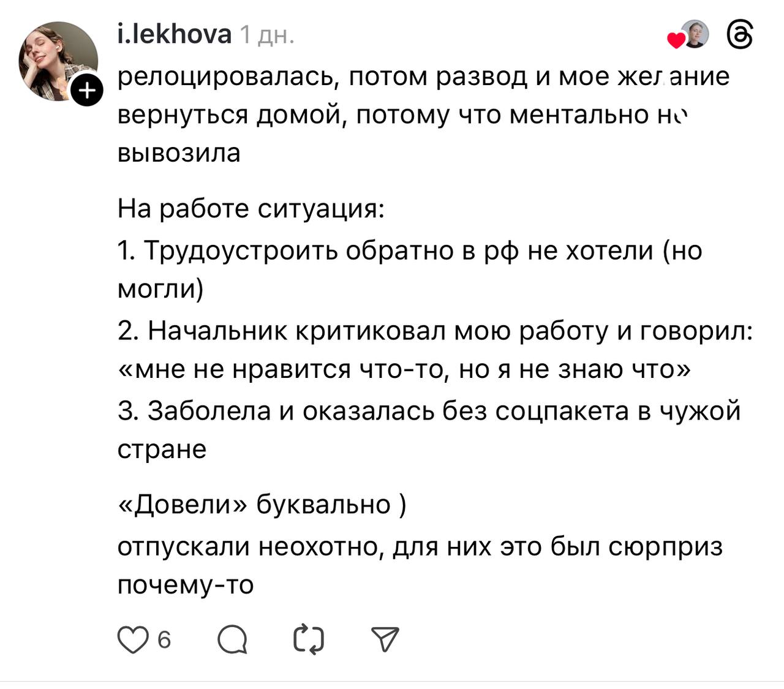The image size is (784, 689).
Task: Click the "1 дн." post timestamp
Action: tap(267, 36)
